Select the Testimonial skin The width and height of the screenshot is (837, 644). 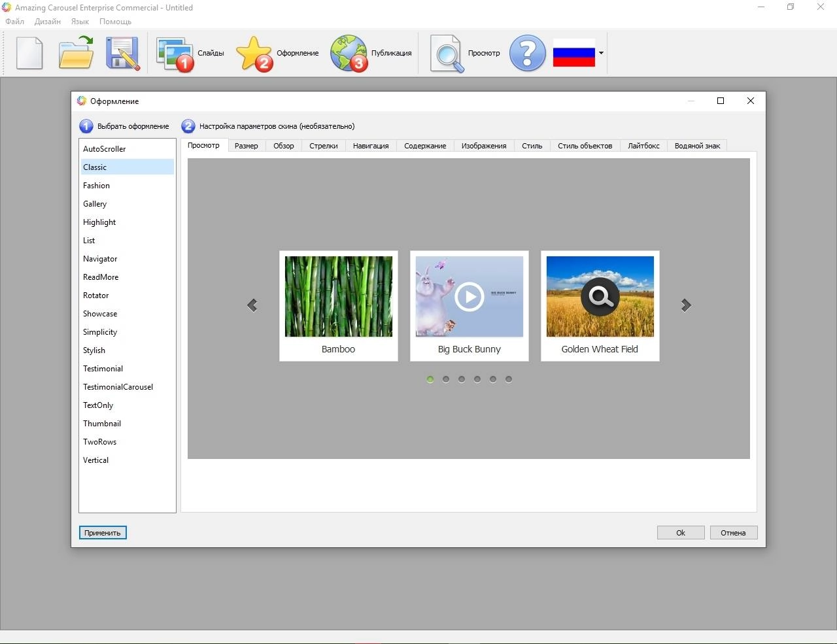point(128,369)
